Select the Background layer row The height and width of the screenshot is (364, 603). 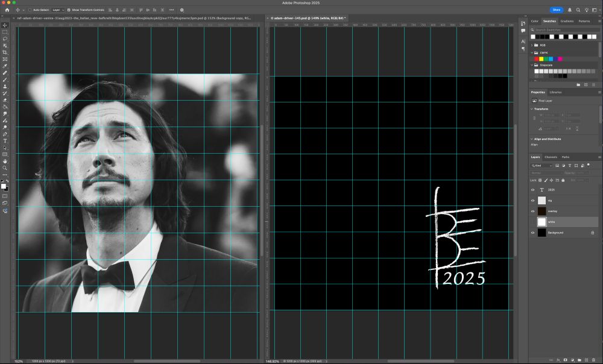pyautogui.click(x=564, y=233)
